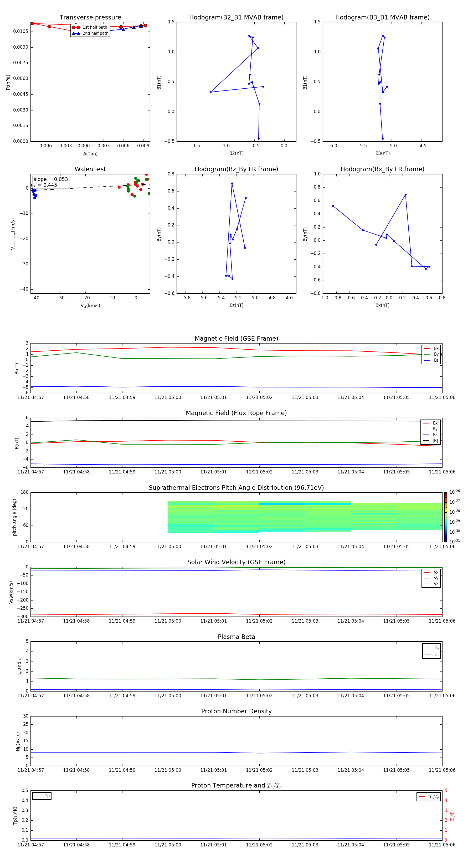The image size is (473, 868).
Task: Click the lowest data point in B2_B1 hodogram
Action: tap(259, 139)
